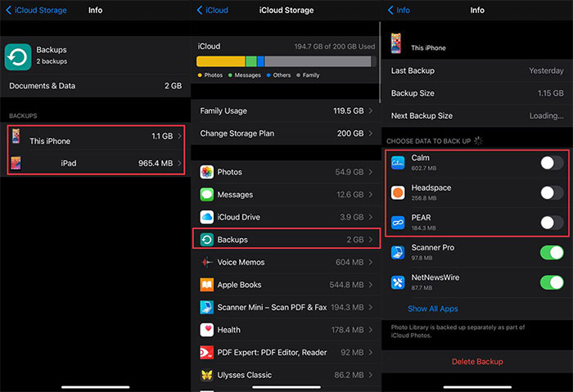Go back to iCloud Storage from Info

36,10
